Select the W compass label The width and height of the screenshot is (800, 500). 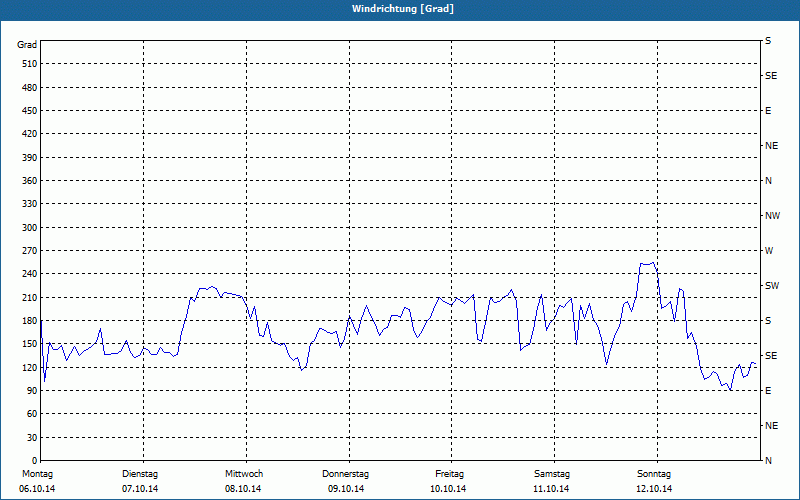[x=769, y=251]
